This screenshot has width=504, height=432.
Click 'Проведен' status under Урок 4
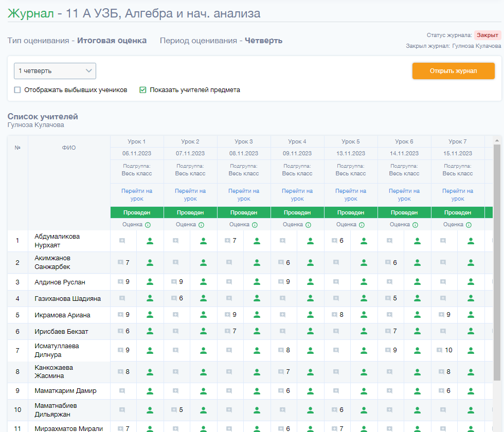(297, 213)
